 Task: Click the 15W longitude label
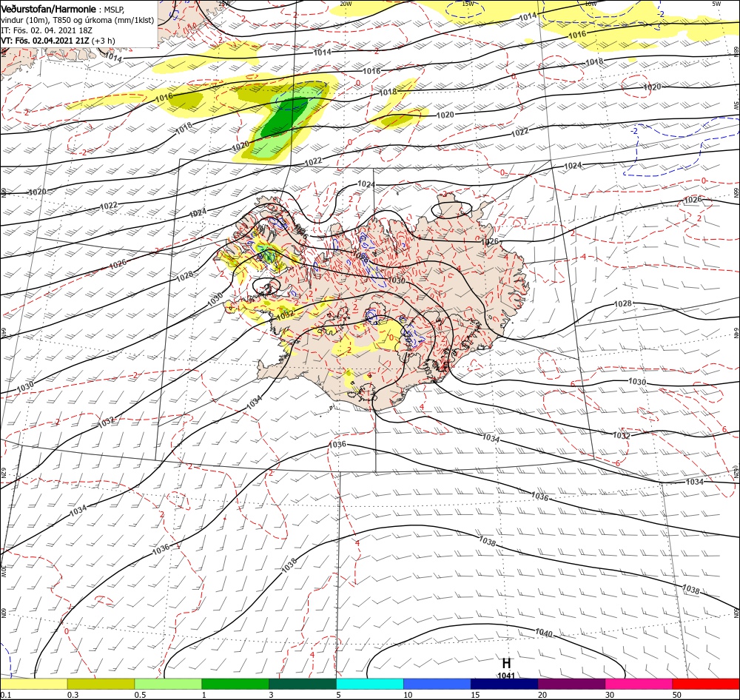tap(468, 4)
